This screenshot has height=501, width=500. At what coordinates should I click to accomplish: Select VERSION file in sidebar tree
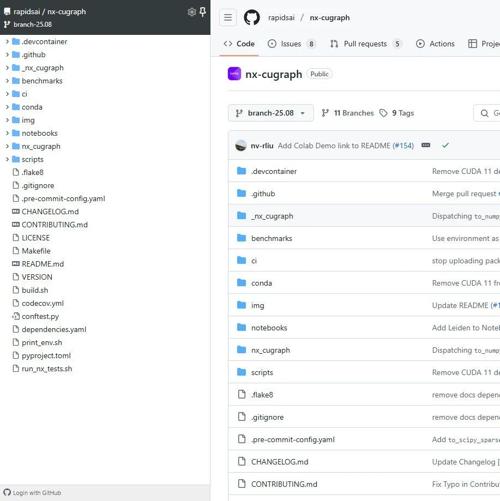click(x=37, y=277)
